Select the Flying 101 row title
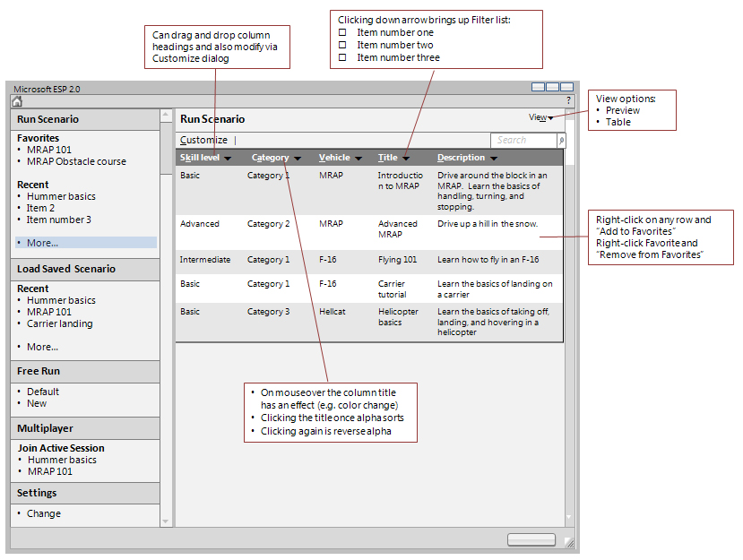The width and height of the screenshot is (743, 560). point(397,260)
